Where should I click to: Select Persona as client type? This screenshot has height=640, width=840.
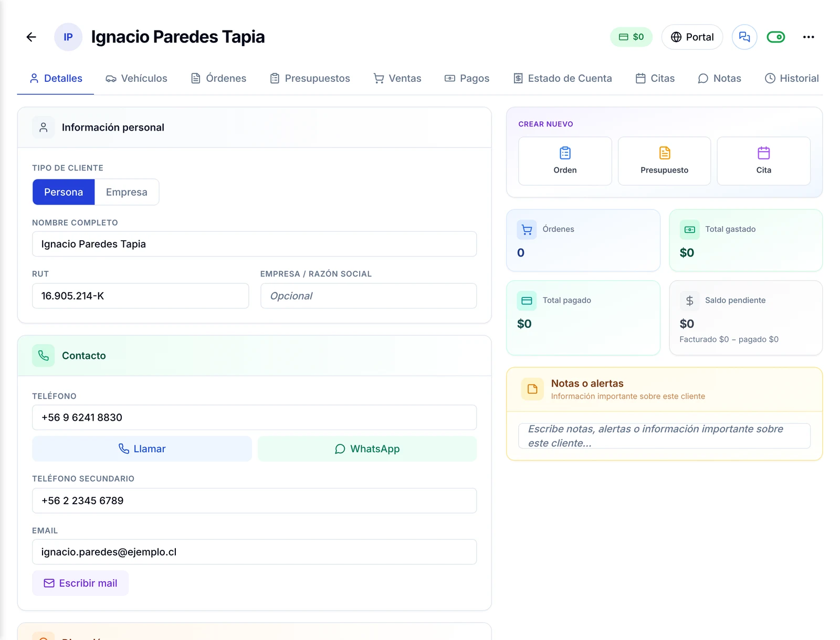64,192
